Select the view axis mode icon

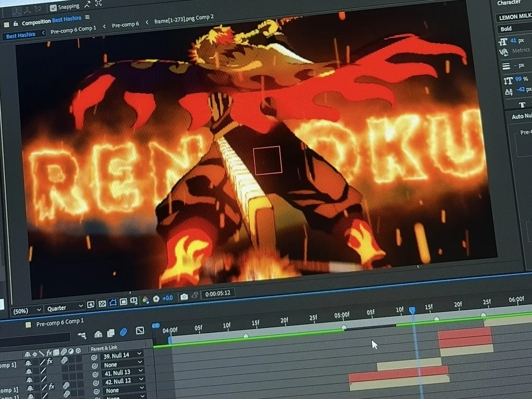(38, 9)
